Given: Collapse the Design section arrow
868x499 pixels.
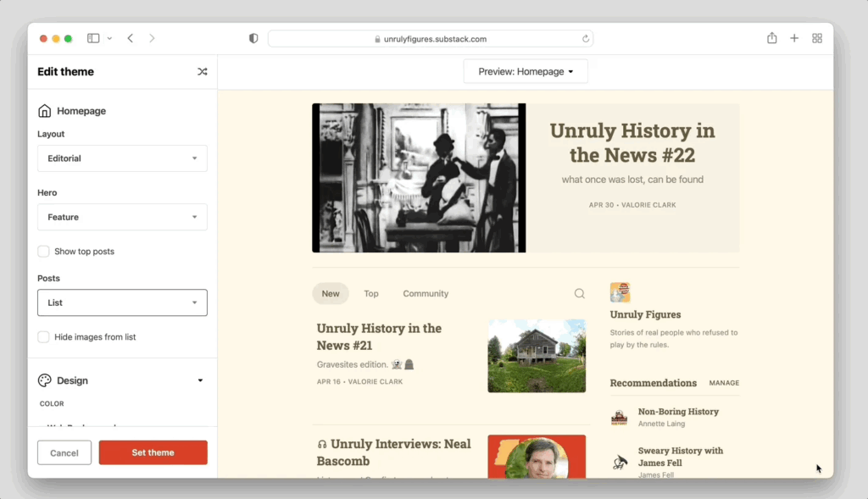Looking at the screenshot, I should 200,381.
